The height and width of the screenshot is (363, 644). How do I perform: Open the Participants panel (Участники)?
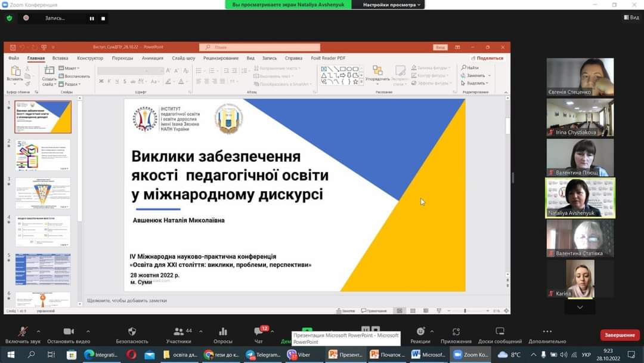(x=178, y=332)
